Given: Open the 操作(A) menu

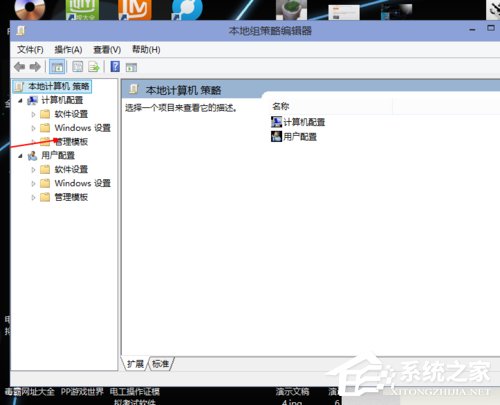Looking at the screenshot, I should [x=68, y=50].
